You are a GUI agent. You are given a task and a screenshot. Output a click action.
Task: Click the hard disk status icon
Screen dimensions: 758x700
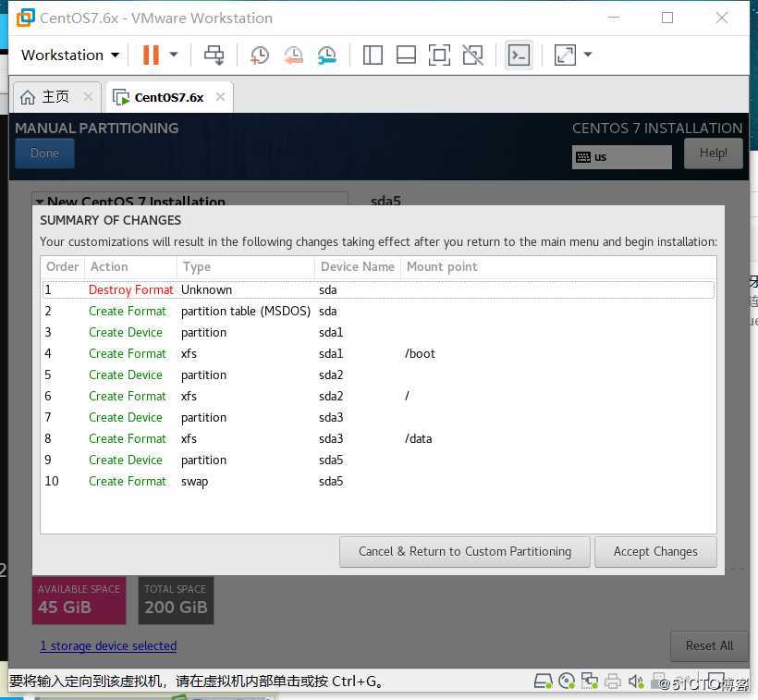543,682
